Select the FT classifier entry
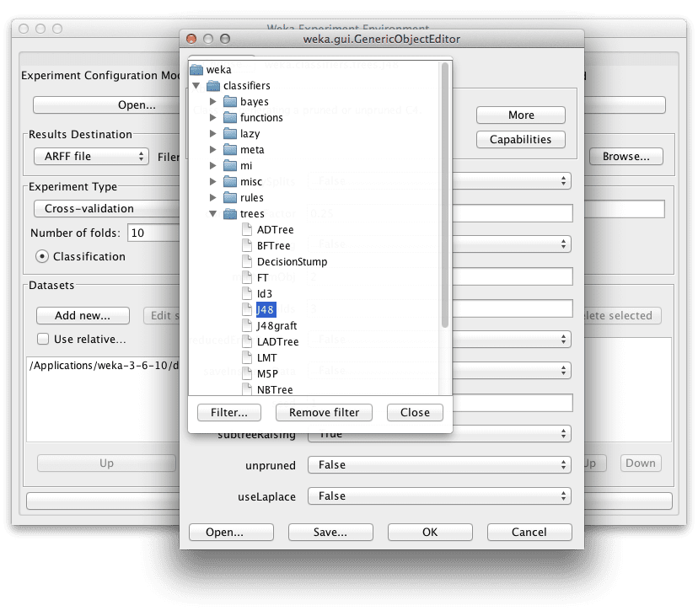 click(x=263, y=278)
